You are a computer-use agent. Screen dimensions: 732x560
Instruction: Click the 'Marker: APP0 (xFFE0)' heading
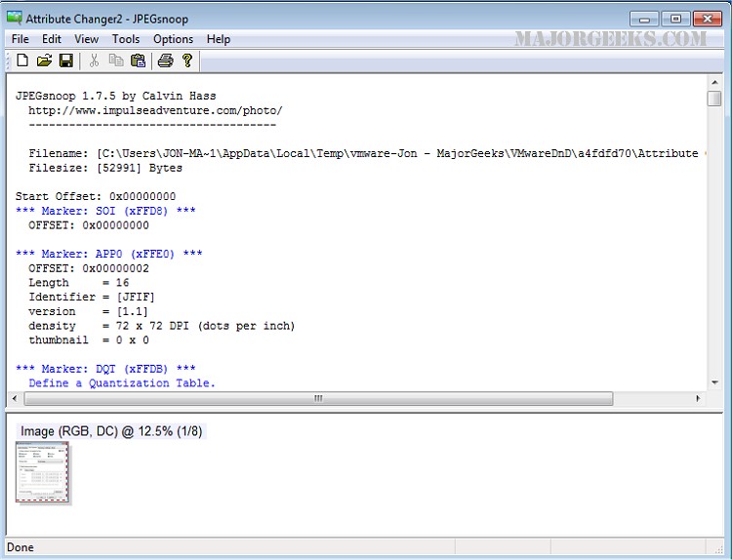108,254
